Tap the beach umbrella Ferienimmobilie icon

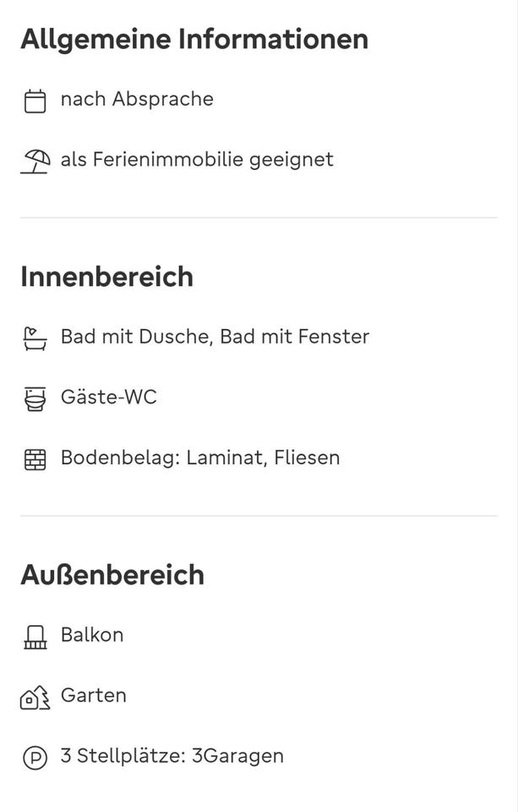(35, 161)
